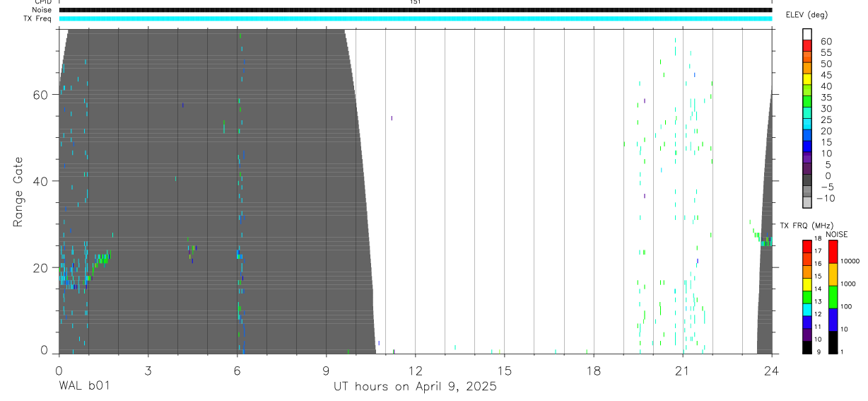Click the purple ELEV swatch between 5 and 10
The image size is (868, 401).
pos(807,158)
